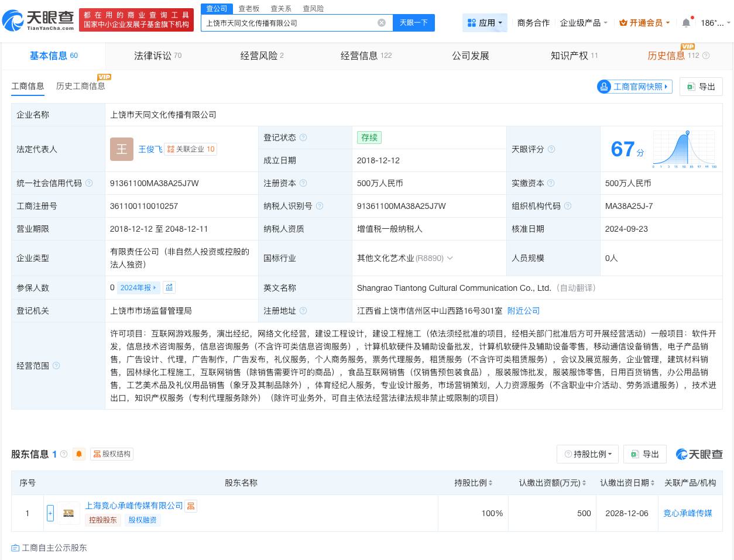Switch to the 法律诉讼 tab
Image resolution: width=734 pixels, height=560 pixels.
[x=153, y=55]
